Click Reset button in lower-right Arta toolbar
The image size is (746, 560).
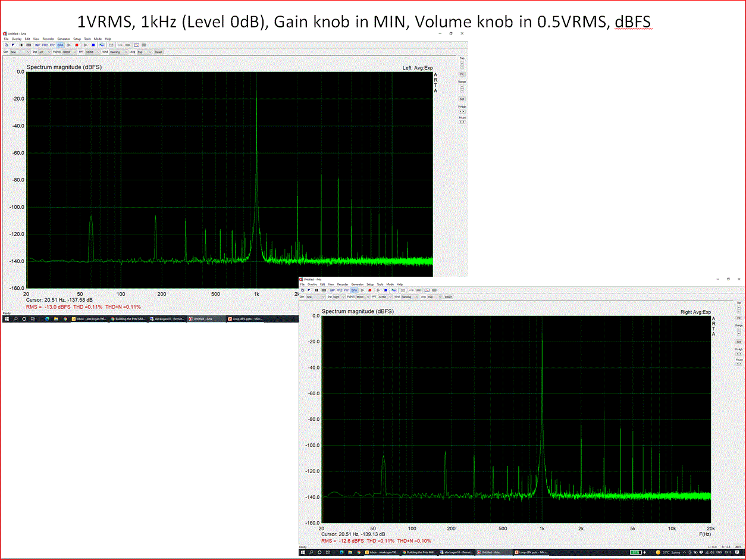click(x=448, y=297)
